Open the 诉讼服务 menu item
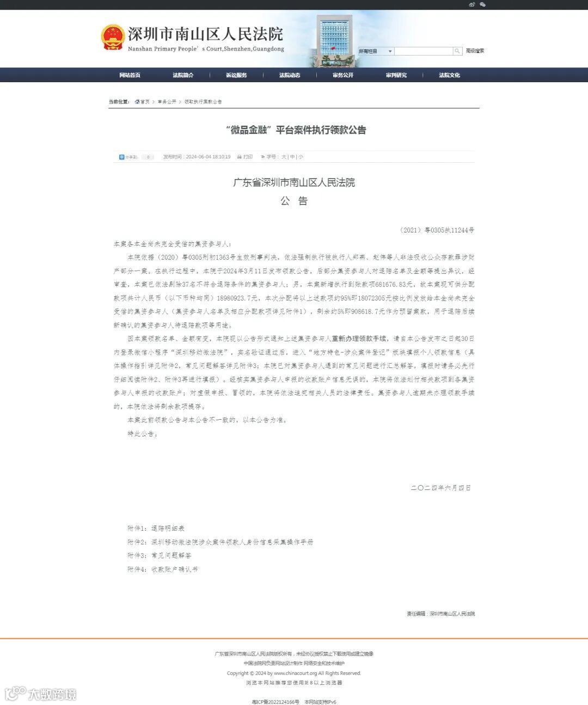Screen dimensions: 588x705 pos(236,75)
